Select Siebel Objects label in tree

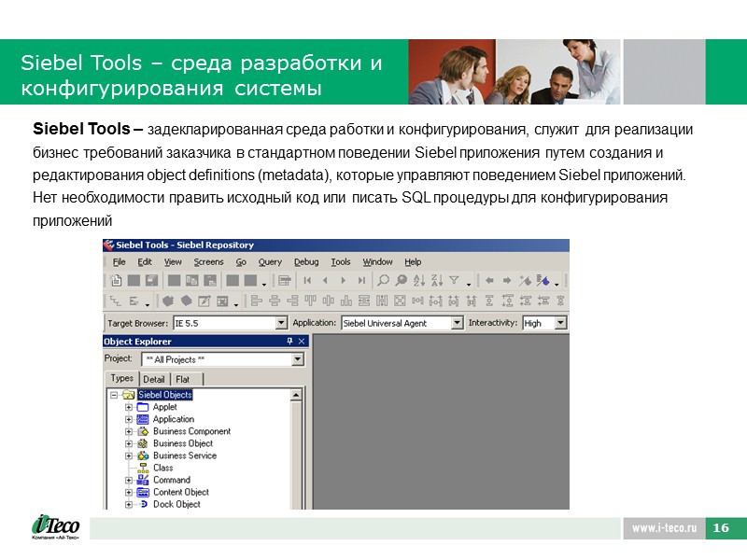(165, 395)
